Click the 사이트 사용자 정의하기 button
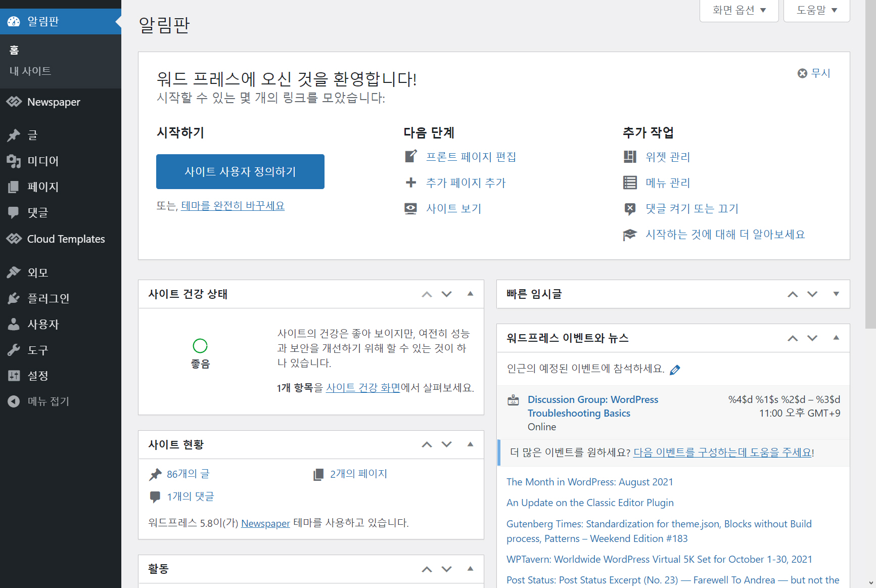 [x=240, y=171]
